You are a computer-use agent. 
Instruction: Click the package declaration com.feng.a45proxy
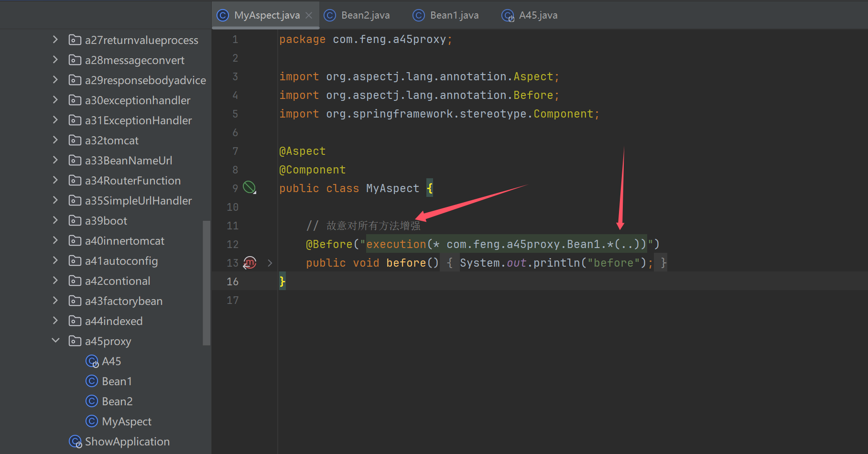coord(389,39)
